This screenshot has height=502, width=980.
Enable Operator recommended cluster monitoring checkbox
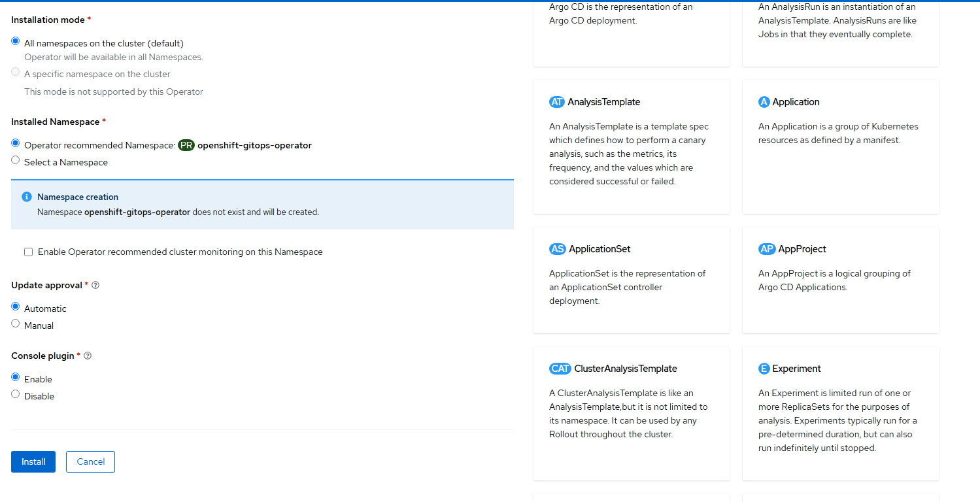click(x=29, y=252)
